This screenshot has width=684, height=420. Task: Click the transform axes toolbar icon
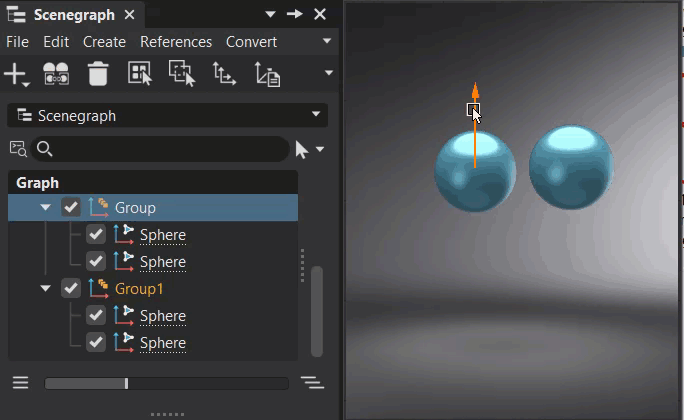[x=224, y=73]
